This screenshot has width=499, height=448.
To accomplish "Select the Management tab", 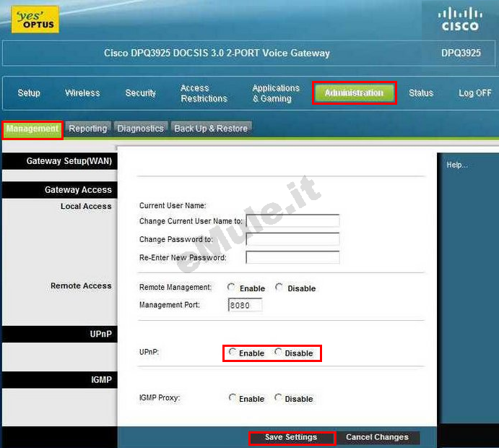I will coord(32,129).
